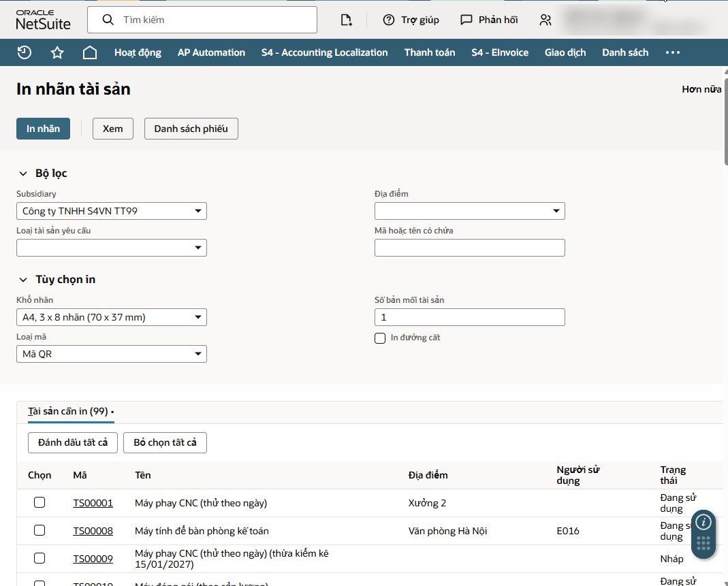This screenshot has height=586, width=728.
Task: Click the Trợ giúp help icon
Action: pyautogui.click(x=389, y=20)
